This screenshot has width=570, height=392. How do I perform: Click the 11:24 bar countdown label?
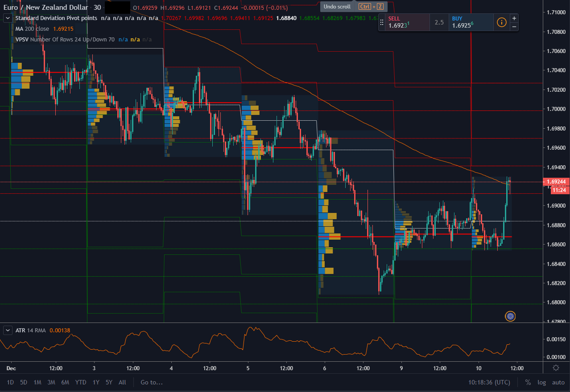[559, 190]
